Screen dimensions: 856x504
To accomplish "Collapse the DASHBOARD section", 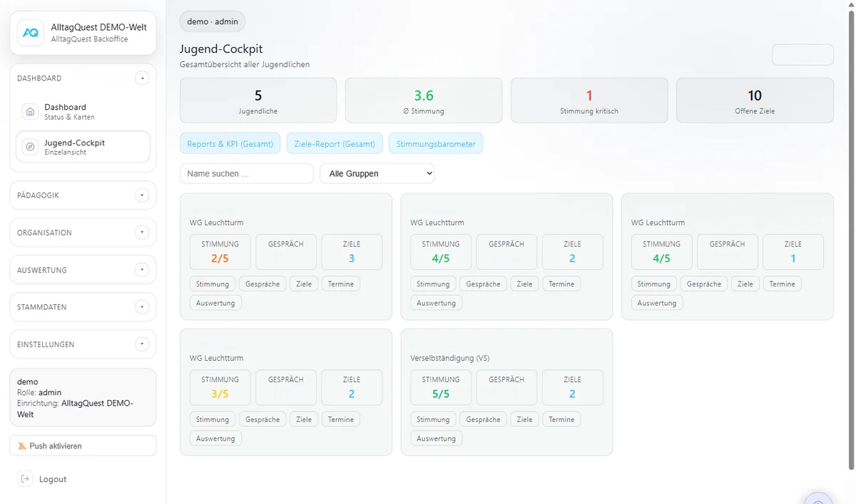I will 142,78.
